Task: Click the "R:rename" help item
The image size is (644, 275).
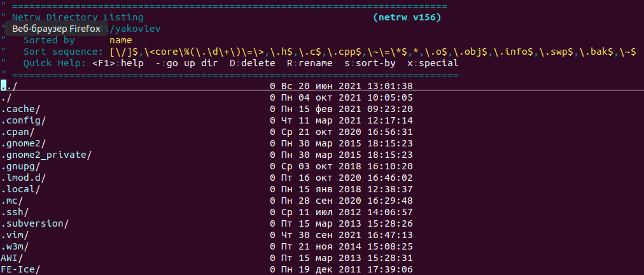Action: coord(310,63)
